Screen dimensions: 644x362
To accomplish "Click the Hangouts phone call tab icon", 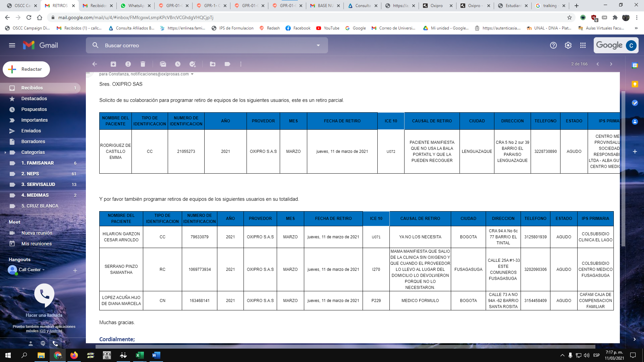I will [55, 344].
